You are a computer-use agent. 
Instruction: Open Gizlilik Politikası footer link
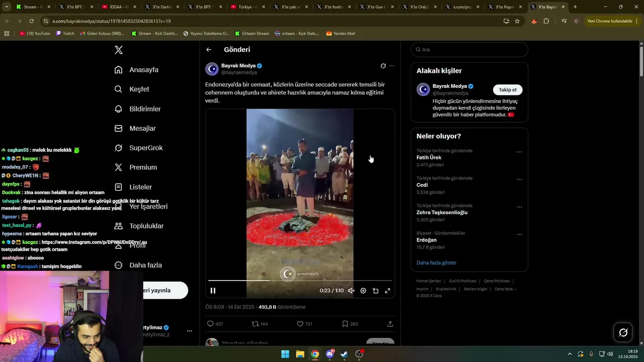tap(462, 281)
